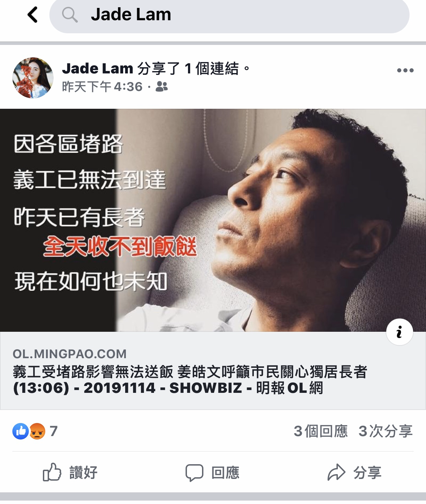View the reactions count 7
The width and height of the screenshot is (426, 504).
54,431
